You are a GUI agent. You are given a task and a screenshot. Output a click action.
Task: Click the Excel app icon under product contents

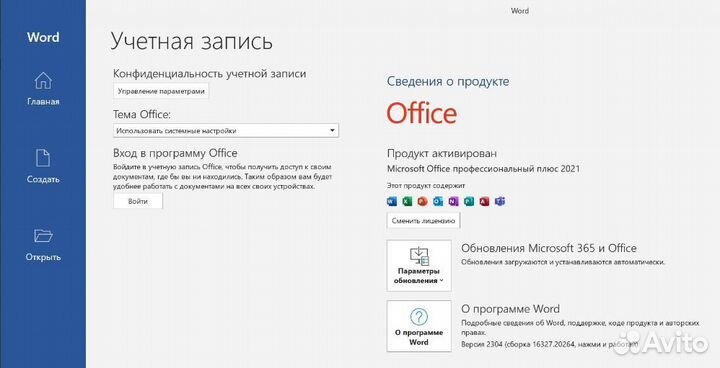pos(407,201)
